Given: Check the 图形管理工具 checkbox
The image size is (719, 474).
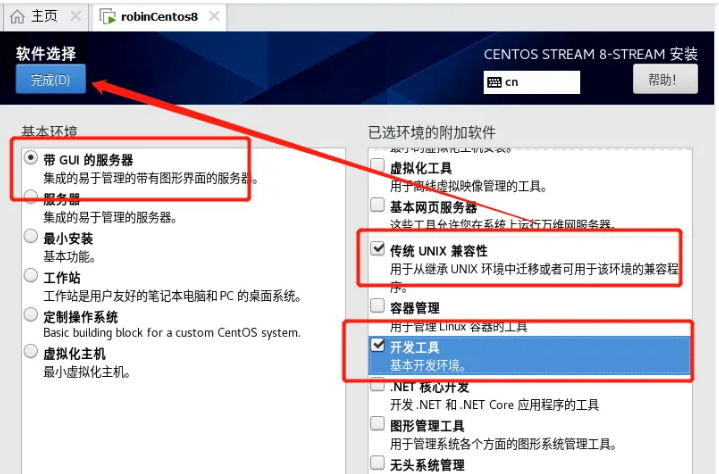Looking at the screenshot, I should 377,423.
